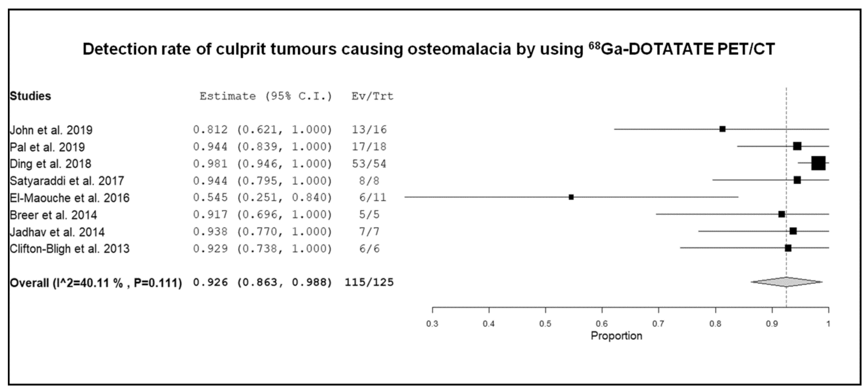Select the grey overall diamond marker

coord(786,282)
